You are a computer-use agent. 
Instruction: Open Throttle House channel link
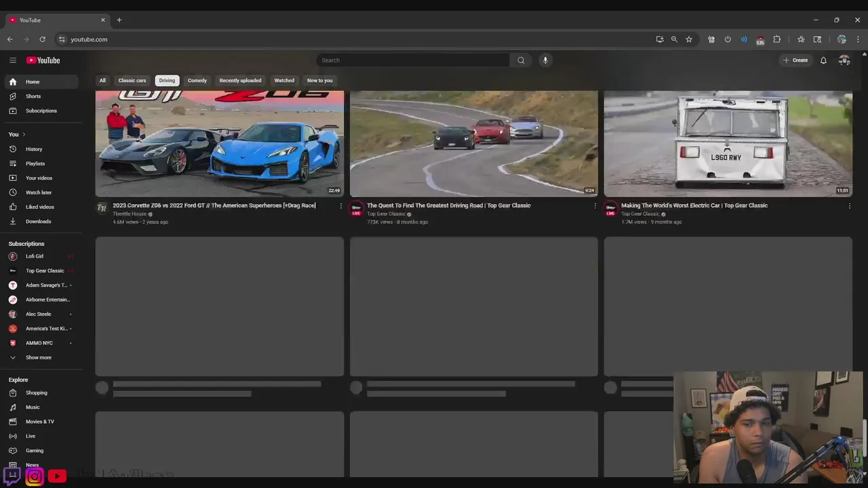(130, 214)
